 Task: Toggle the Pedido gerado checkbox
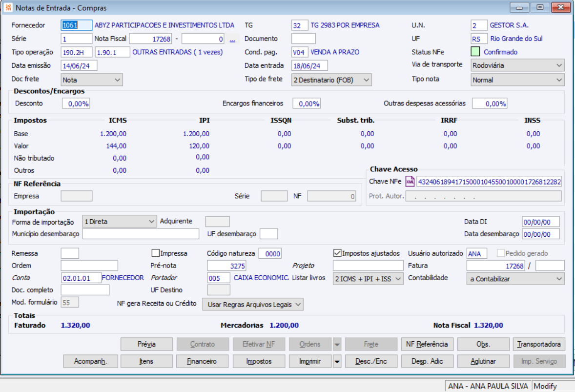coord(500,253)
